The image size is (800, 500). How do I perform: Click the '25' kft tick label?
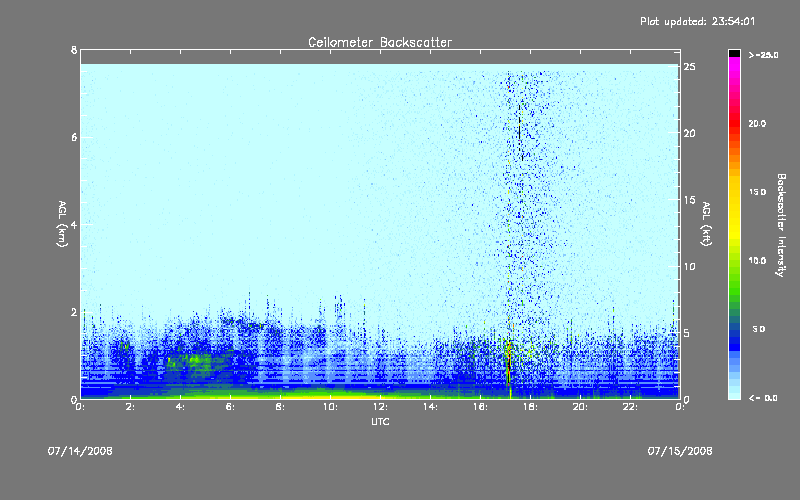pos(690,67)
